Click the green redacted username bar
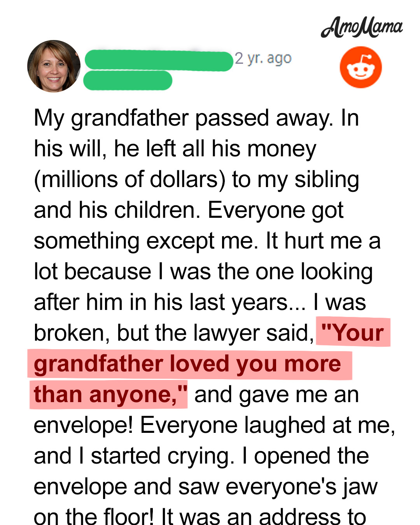The width and height of the screenshot is (420, 525). [159, 61]
